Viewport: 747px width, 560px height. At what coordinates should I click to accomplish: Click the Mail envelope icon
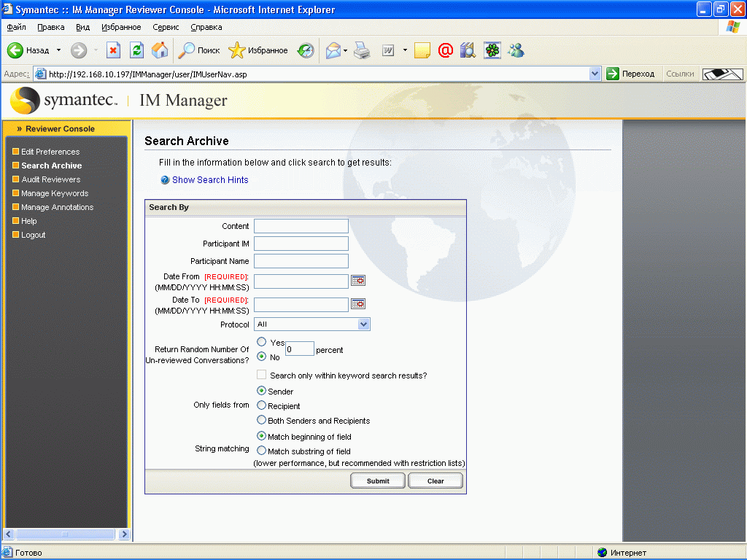(x=333, y=50)
